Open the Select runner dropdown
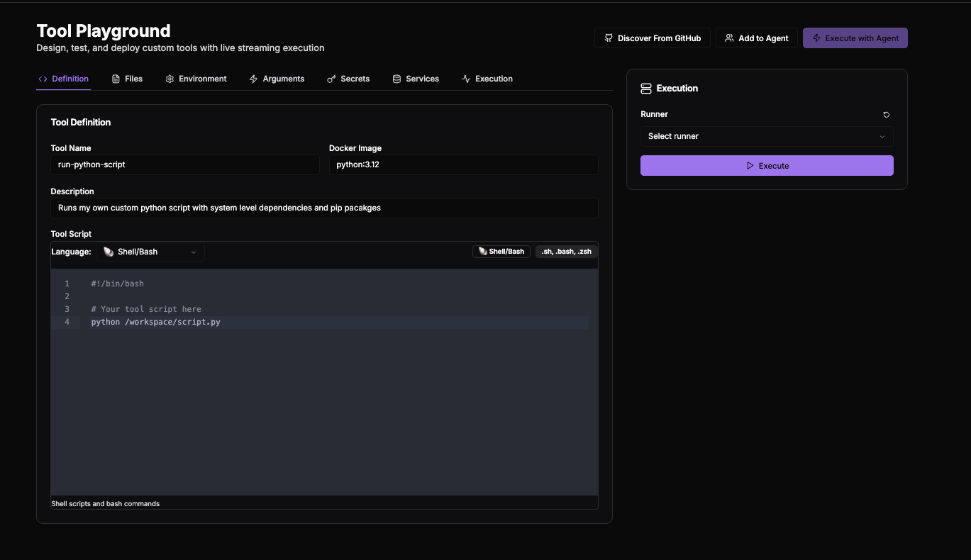 pyautogui.click(x=767, y=136)
